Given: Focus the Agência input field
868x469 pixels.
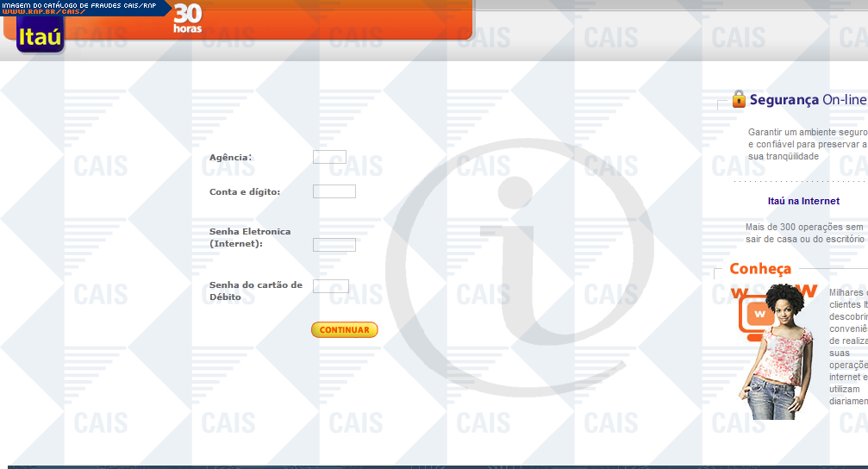Looking at the screenshot, I should tap(329, 157).
